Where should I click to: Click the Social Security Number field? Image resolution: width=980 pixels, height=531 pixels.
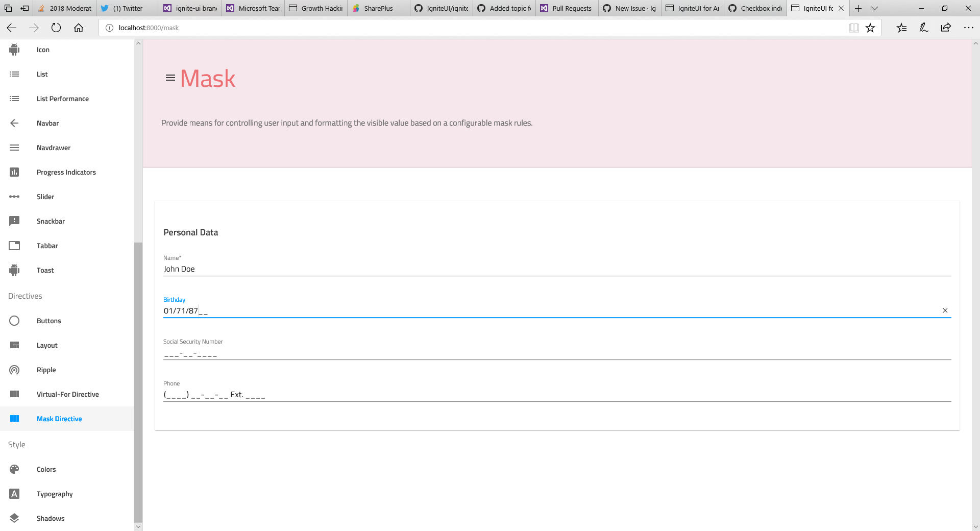click(557, 353)
